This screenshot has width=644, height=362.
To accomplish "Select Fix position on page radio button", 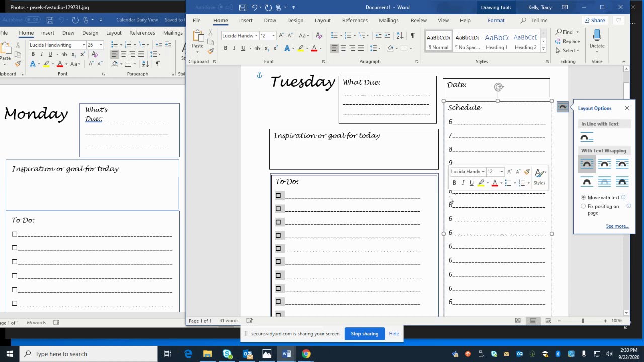I will click(x=583, y=206).
